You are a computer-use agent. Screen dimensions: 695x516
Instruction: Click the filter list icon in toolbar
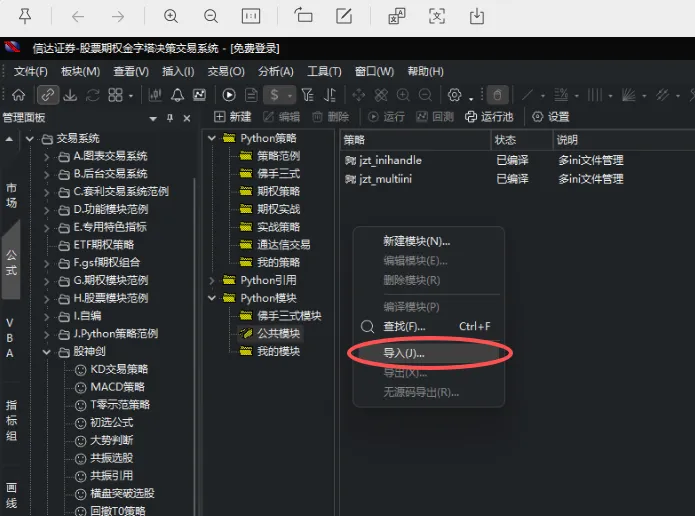[x=307, y=95]
